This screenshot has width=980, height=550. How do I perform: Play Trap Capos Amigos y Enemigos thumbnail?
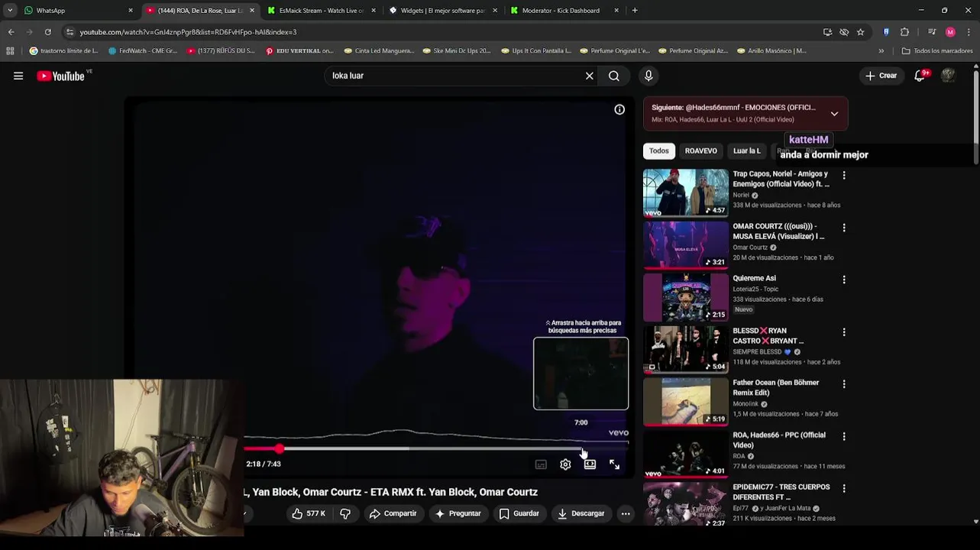tap(685, 192)
